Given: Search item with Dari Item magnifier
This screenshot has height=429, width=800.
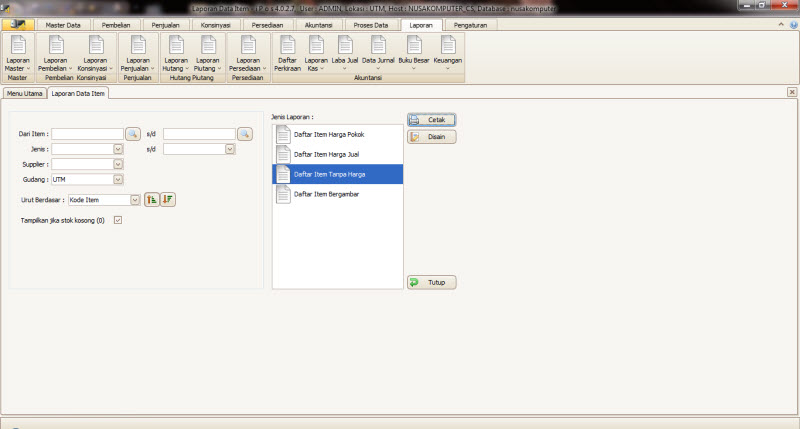Looking at the screenshot, I should pyautogui.click(x=133, y=134).
